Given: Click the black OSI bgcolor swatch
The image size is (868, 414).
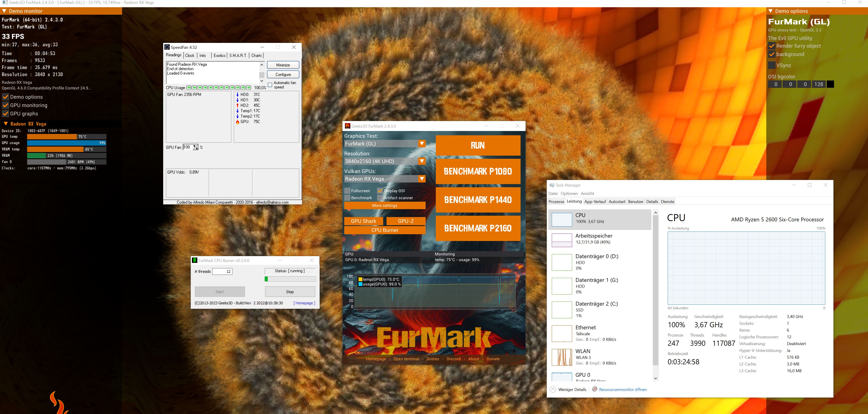Looking at the screenshot, I should 830,84.
